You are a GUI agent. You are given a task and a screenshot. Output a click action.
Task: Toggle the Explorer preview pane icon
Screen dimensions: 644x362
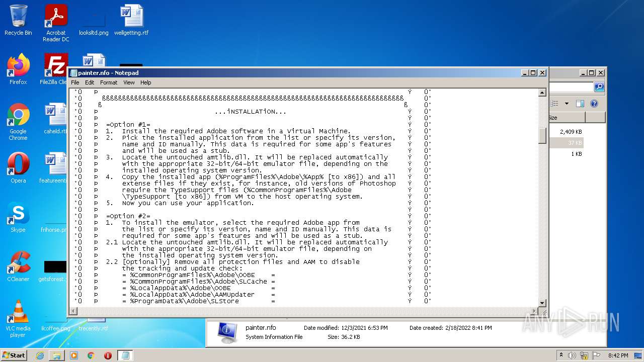(580, 104)
